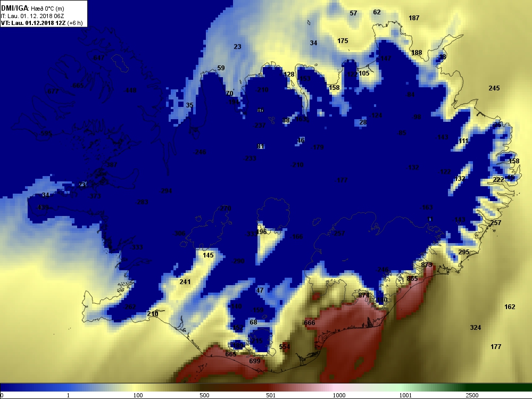Click the map value '647'
The width and height of the screenshot is (532, 399).
click(99, 57)
